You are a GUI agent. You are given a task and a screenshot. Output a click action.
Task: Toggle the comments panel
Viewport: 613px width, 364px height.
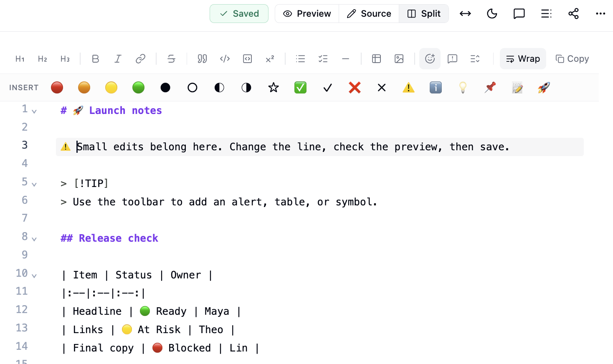[x=519, y=14]
